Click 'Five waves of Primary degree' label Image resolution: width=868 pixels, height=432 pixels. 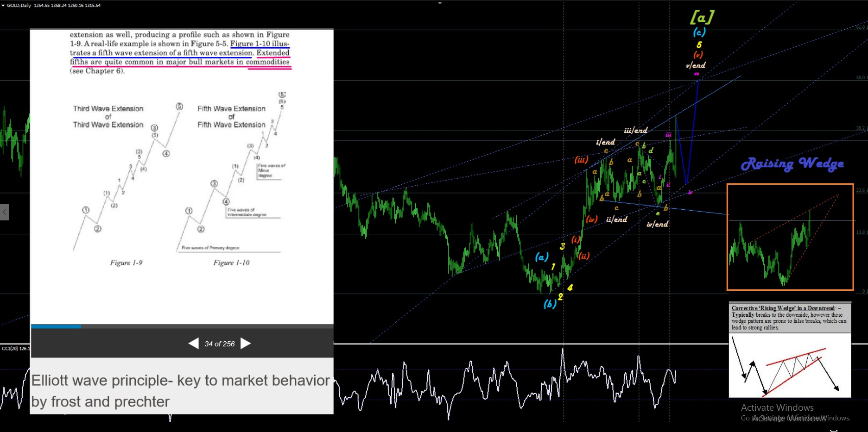click(x=210, y=248)
